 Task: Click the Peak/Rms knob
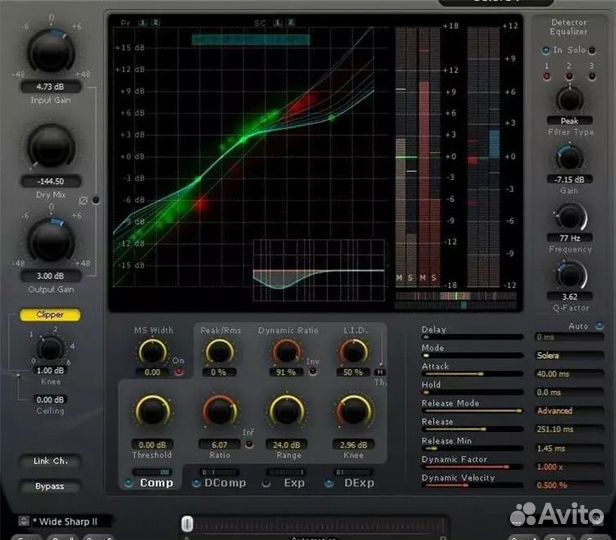pos(219,352)
